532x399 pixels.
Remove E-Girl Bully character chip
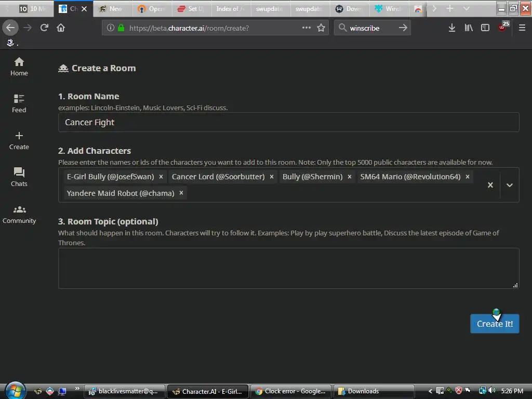point(161,177)
